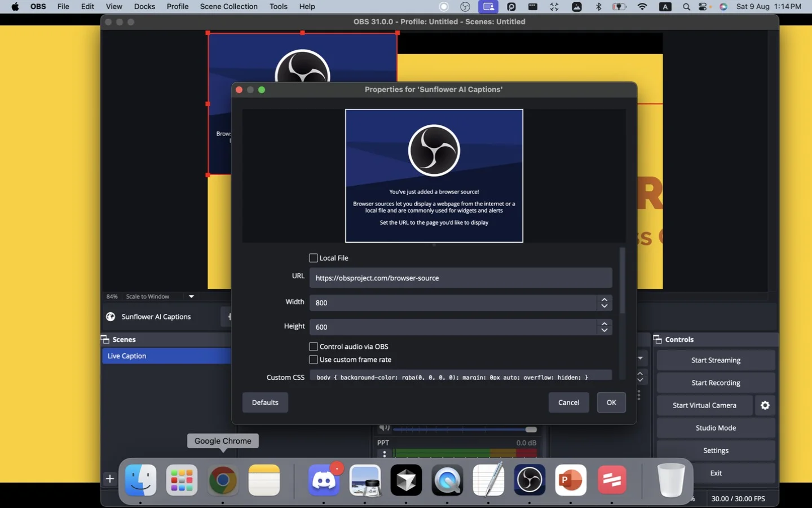The width and height of the screenshot is (812, 508).
Task: Click the OBS status icon in menu bar
Action: pos(465,7)
